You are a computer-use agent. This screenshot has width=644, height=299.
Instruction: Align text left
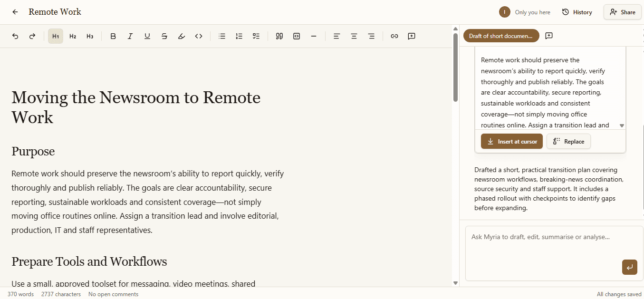coord(337,36)
